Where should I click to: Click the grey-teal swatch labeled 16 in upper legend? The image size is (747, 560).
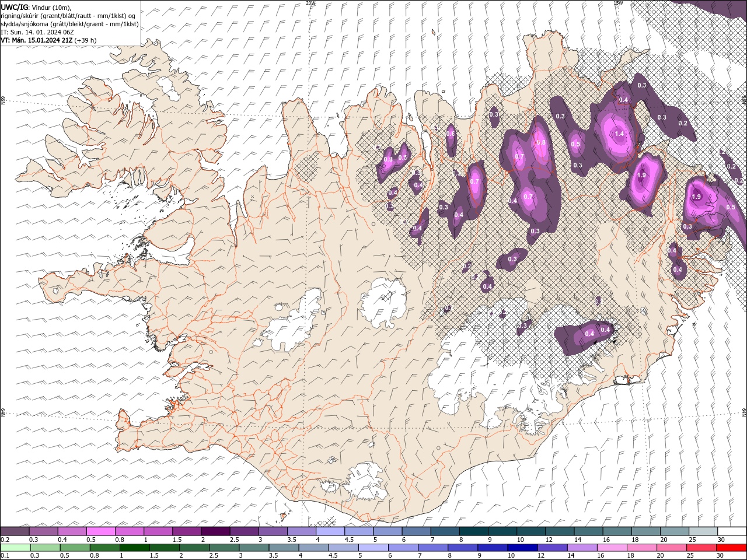pos(617,531)
